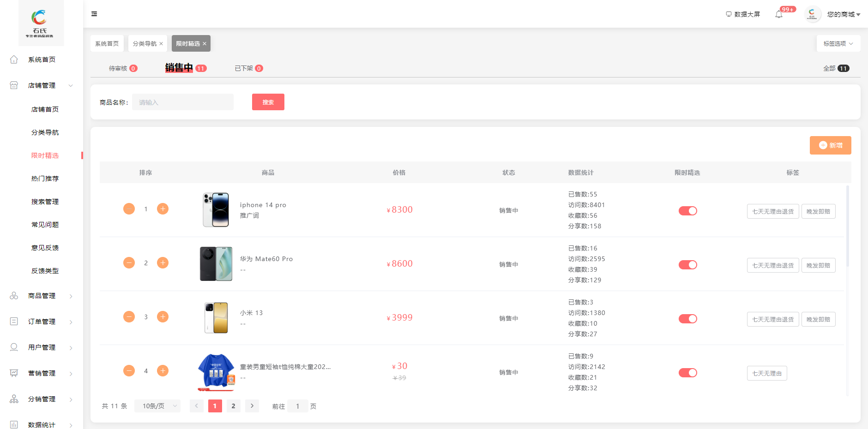Open 意见反馈 in sidebar
The width and height of the screenshot is (868, 429).
pos(45,248)
